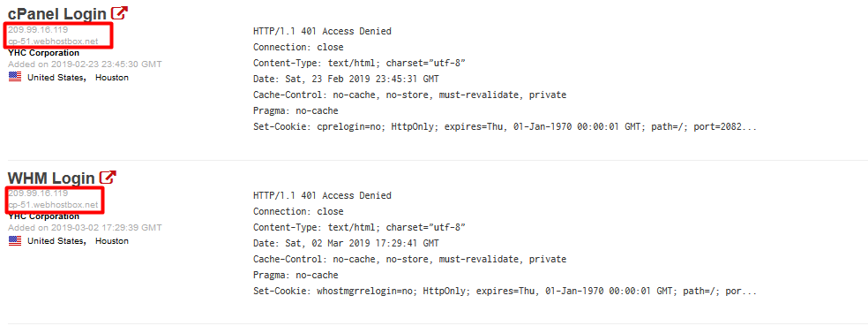868x326 pixels.
Task: Open the cPanel Login result title
Action: point(57,14)
